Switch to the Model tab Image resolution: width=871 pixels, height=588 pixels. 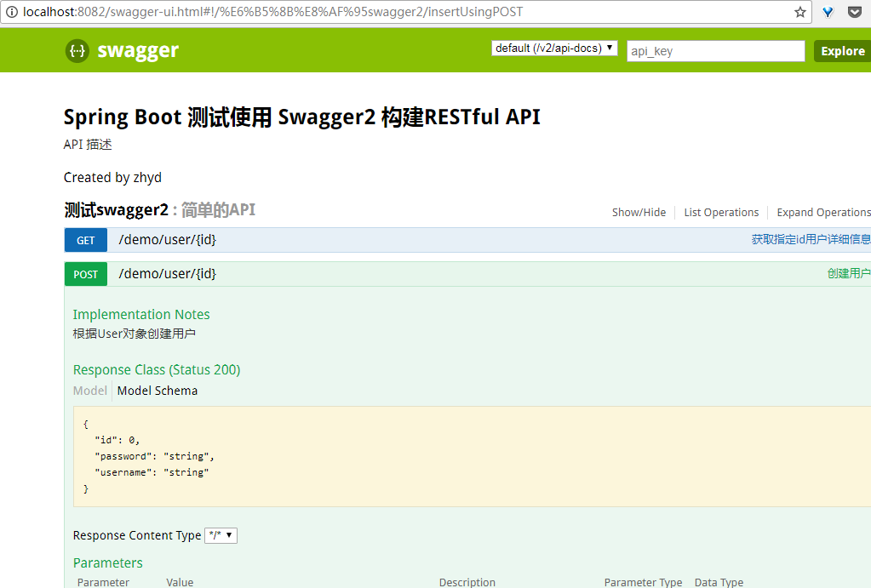(x=89, y=391)
